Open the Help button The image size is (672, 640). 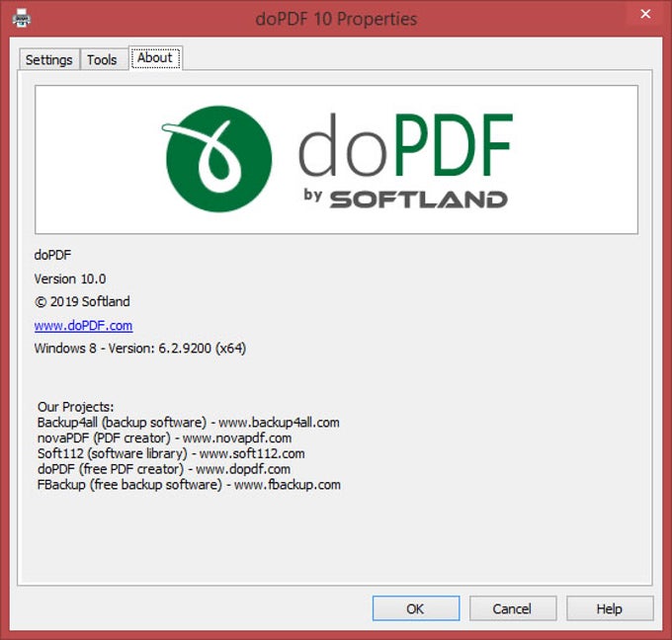tap(610, 608)
